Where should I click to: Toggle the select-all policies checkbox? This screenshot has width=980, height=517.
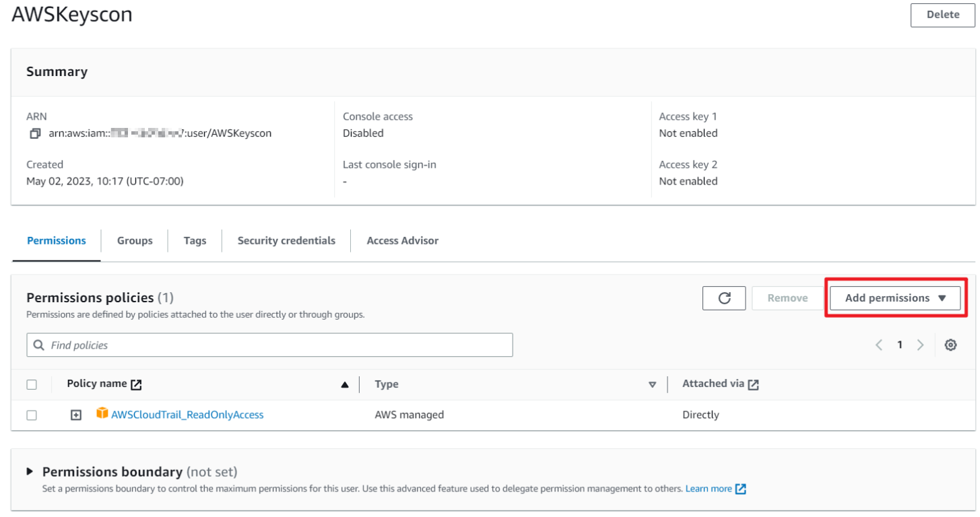32,384
